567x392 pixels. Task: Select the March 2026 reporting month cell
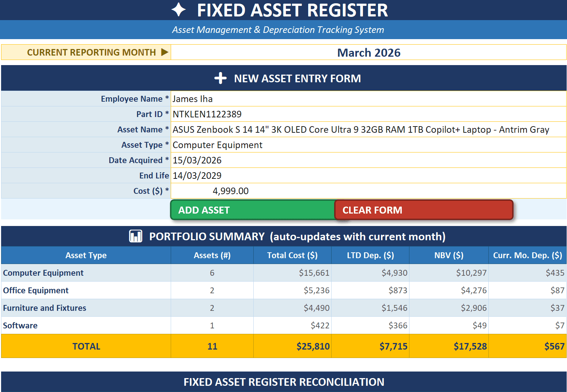[368, 52]
